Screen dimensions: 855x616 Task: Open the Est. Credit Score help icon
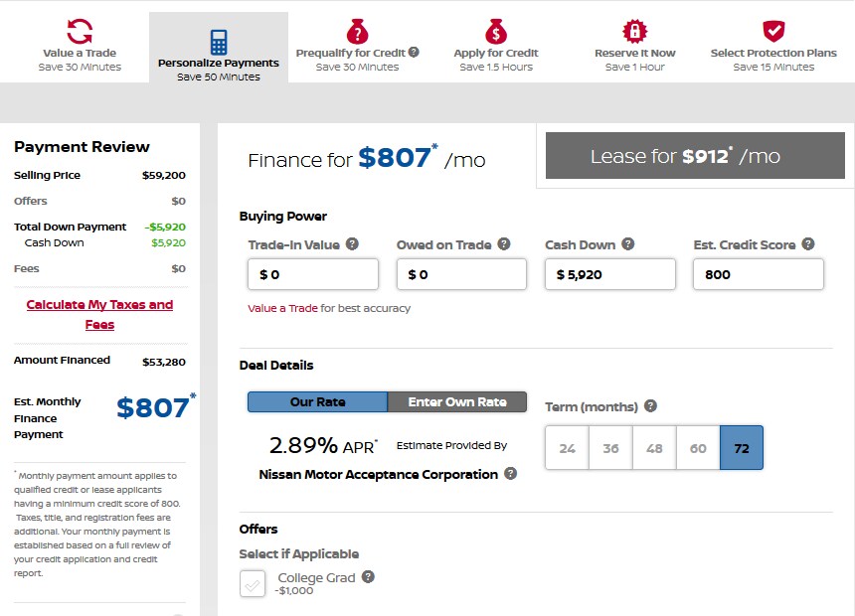(x=808, y=244)
